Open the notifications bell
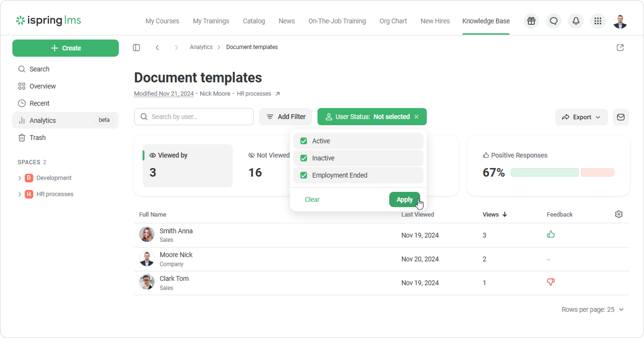Image resolution: width=644 pixels, height=338 pixels. (x=576, y=21)
